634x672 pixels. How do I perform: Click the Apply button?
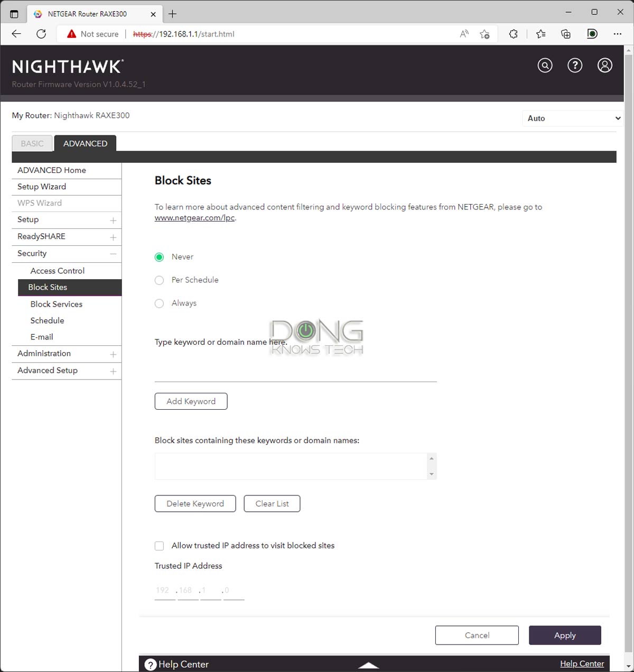click(x=565, y=636)
